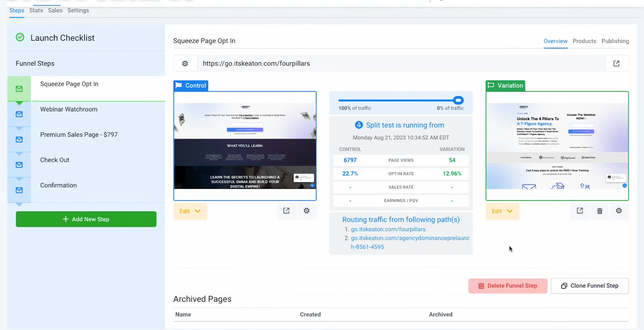644x330 pixels.
Task: Click the split test traffic slider handle
Action: point(459,100)
